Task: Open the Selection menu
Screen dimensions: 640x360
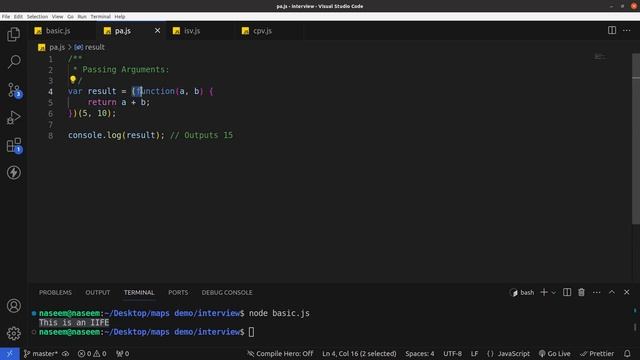Action: click(x=37, y=17)
